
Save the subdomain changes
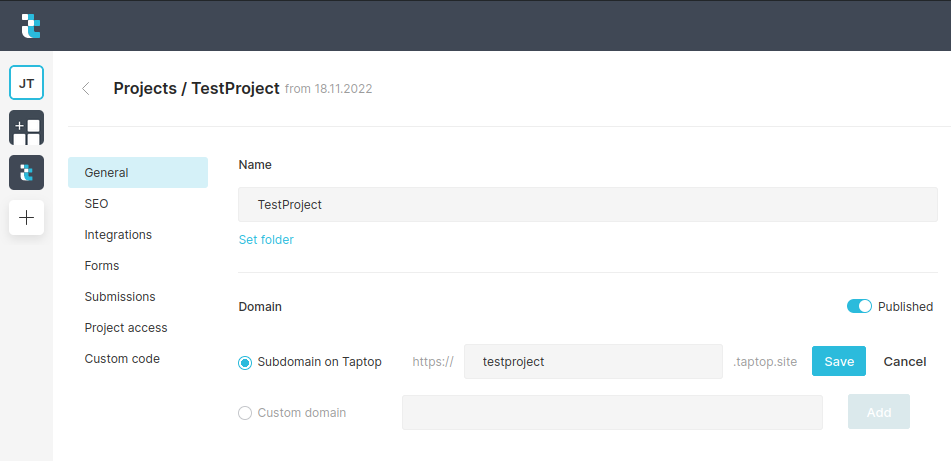(x=838, y=361)
